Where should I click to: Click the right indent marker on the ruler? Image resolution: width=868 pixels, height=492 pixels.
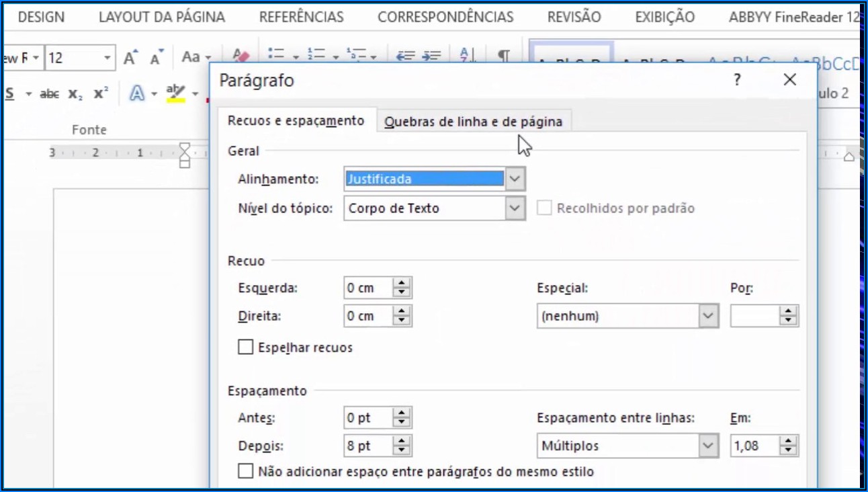click(x=849, y=157)
